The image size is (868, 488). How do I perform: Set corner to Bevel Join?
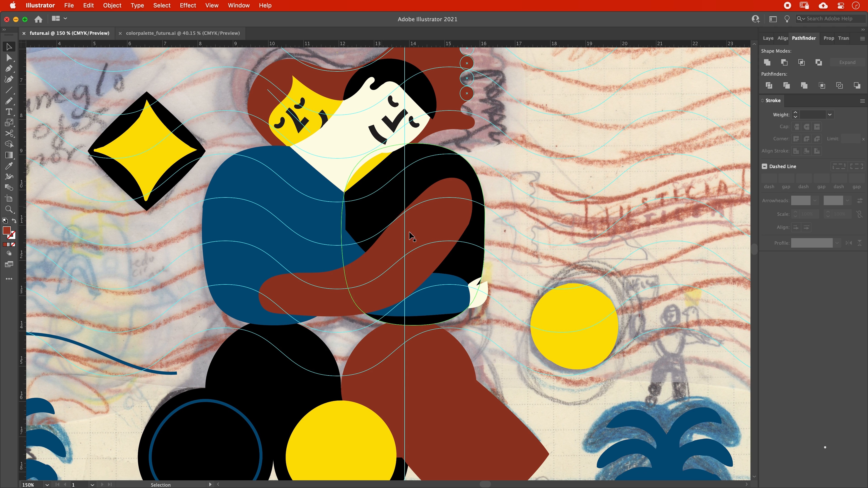click(817, 139)
